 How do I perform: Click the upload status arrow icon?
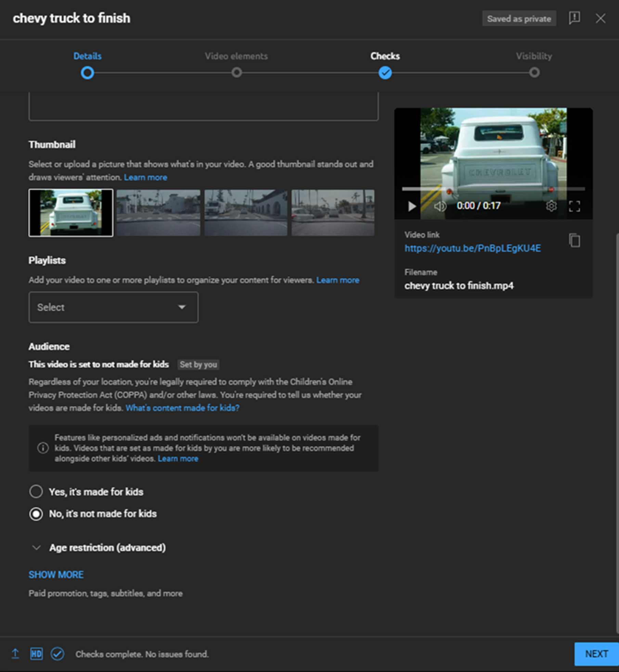[15, 654]
